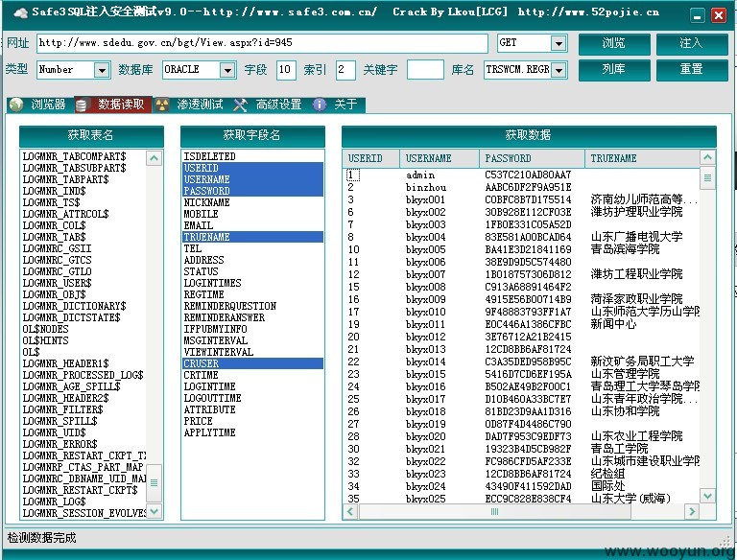The height and width of the screenshot is (560, 737).
Task: Open the 渗透测试 tab
Action: (x=191, y=105)
